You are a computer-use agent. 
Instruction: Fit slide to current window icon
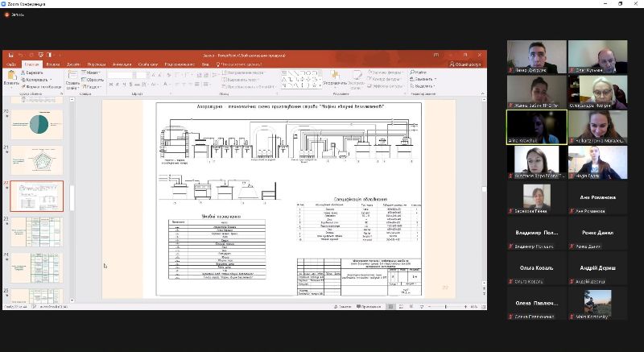click(483, 307)
